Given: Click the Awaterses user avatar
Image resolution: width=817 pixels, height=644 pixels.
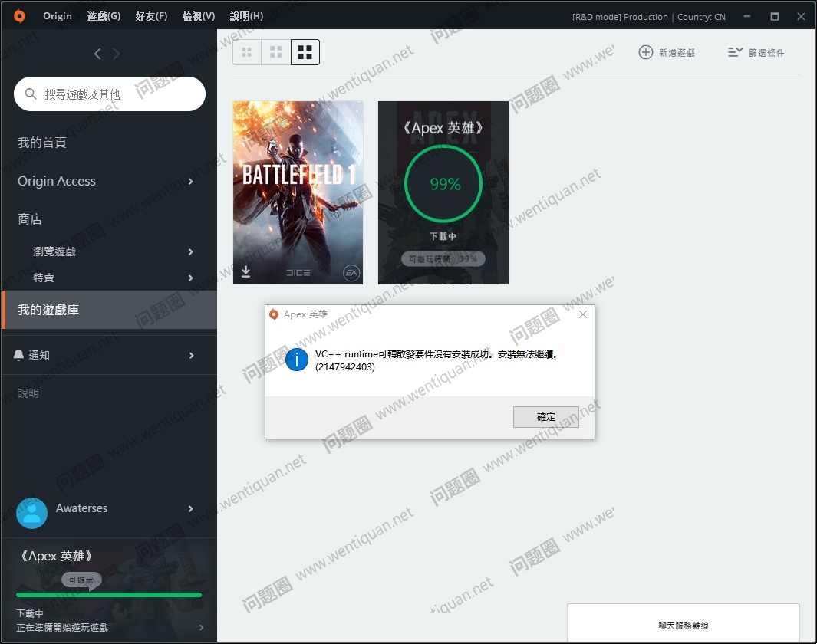Looking at the screenshot, I should tap(32, 512).
